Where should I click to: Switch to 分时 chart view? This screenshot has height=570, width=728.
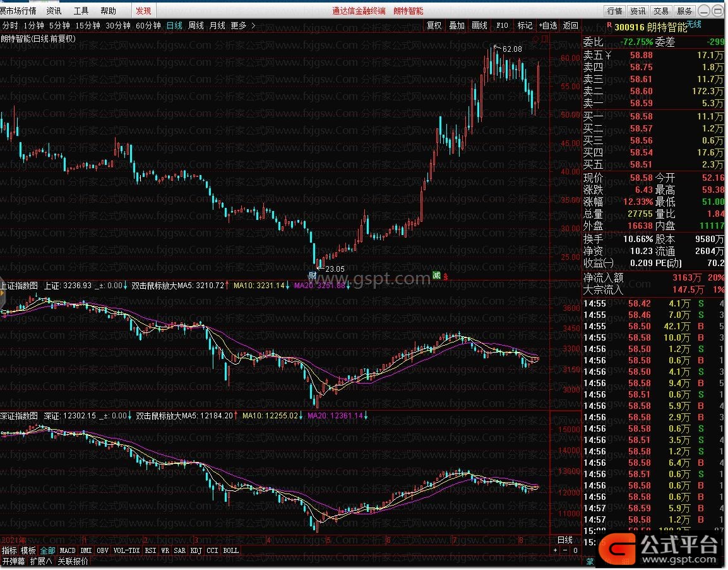click(9, 25)
